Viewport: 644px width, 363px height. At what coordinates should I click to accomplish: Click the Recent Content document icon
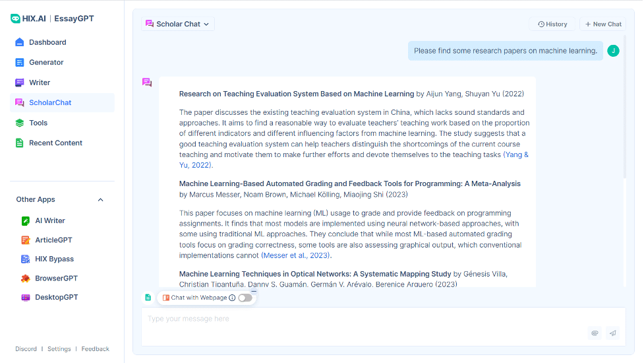[x=19, y=143]
